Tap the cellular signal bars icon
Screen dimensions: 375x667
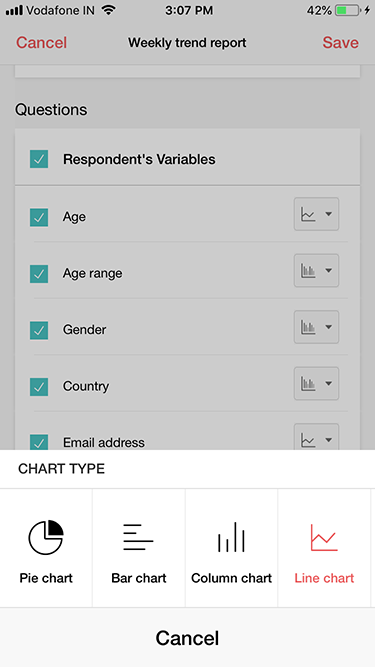(x=14, y=10)
